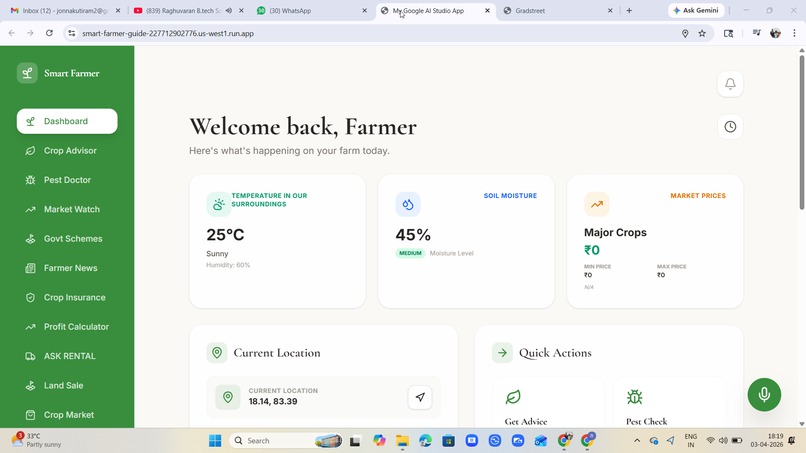Click the Quick Actions arrow icon
This screenshot has width=806, height=453.
tap(502, 353)
